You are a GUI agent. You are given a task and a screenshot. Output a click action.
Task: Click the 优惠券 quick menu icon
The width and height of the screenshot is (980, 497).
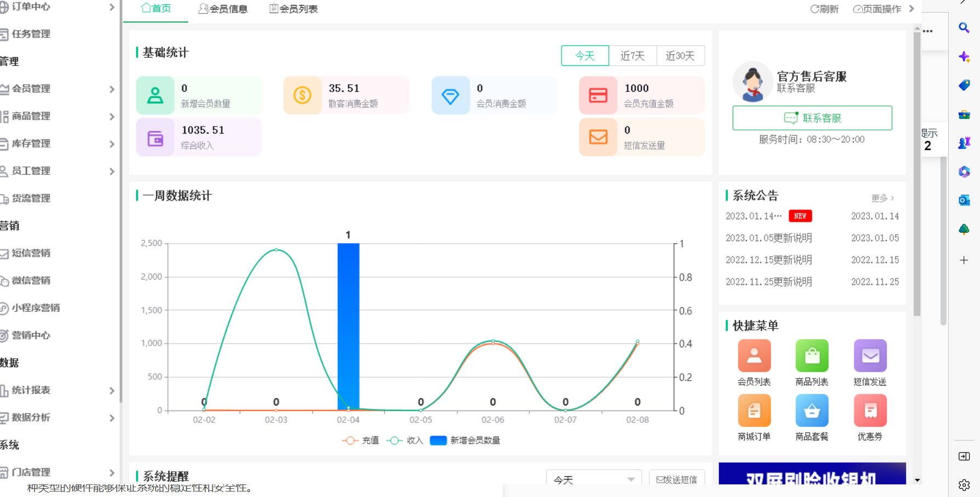point(870,410)
